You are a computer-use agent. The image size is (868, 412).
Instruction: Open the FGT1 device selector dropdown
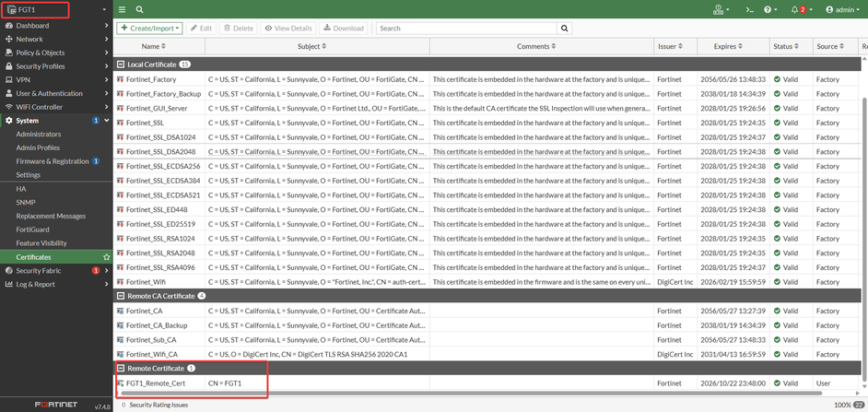tap(56, 9)
